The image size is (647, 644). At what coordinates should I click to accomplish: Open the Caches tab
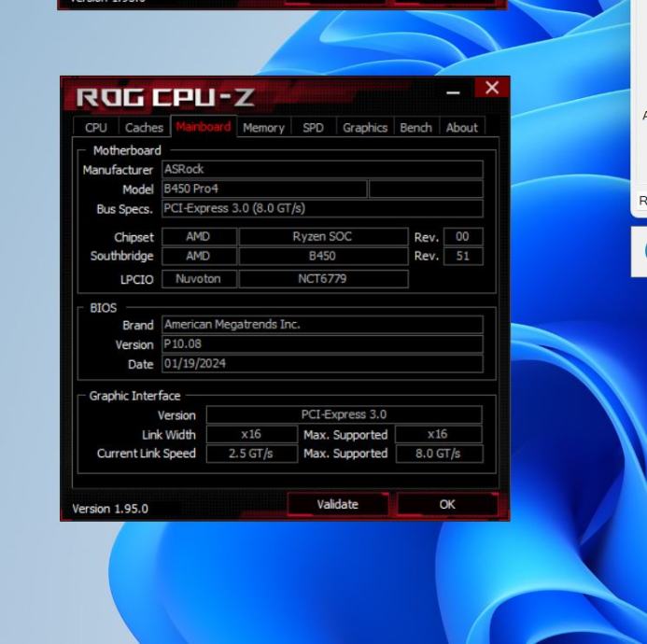[144, 128]
